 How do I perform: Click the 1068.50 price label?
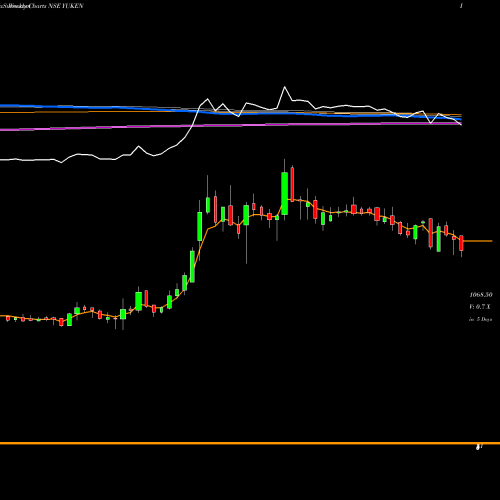pos(481,295)
